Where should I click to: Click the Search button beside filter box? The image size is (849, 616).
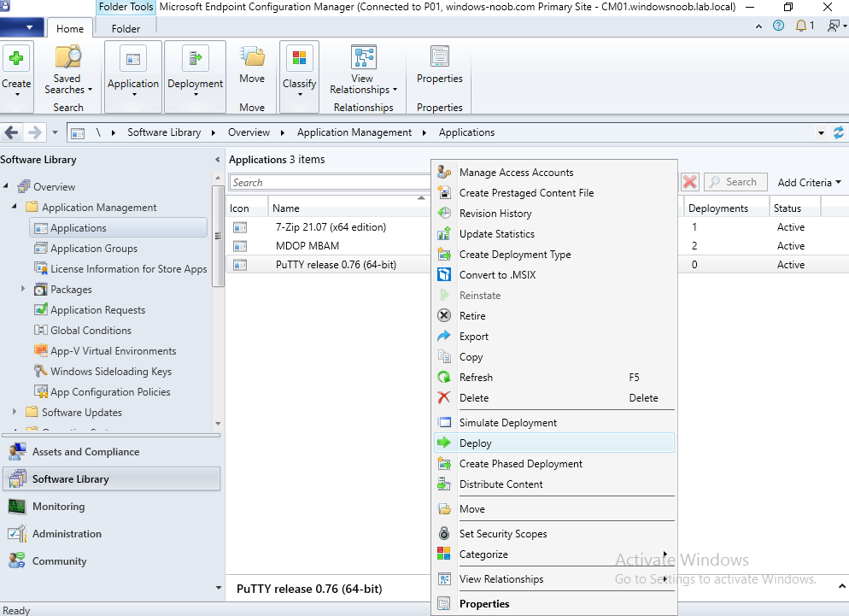[736, 182]
